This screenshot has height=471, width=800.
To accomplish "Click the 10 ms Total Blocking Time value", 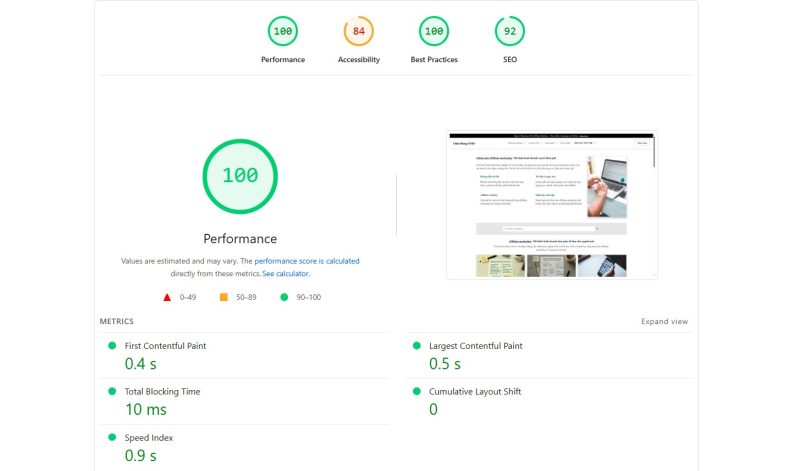I will (x=146, y=410).
